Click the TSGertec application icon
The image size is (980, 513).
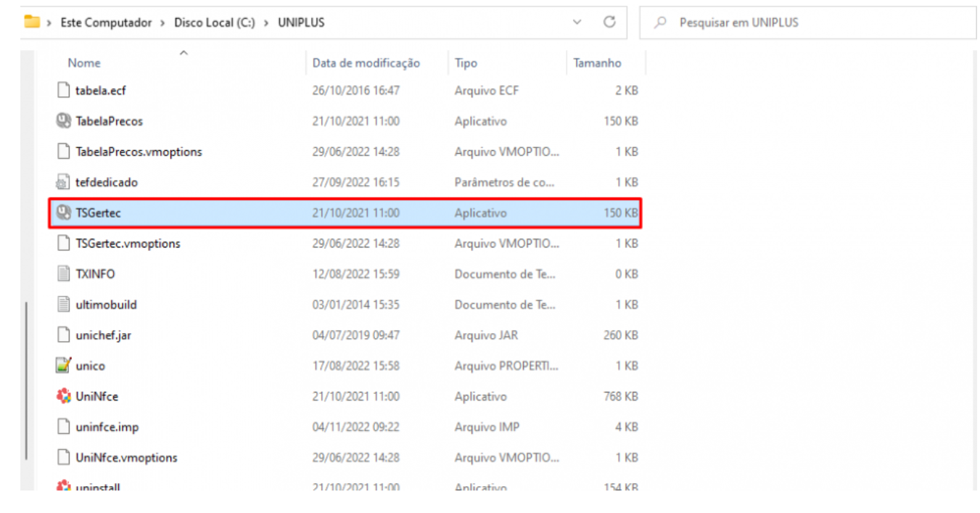point(64,213)
